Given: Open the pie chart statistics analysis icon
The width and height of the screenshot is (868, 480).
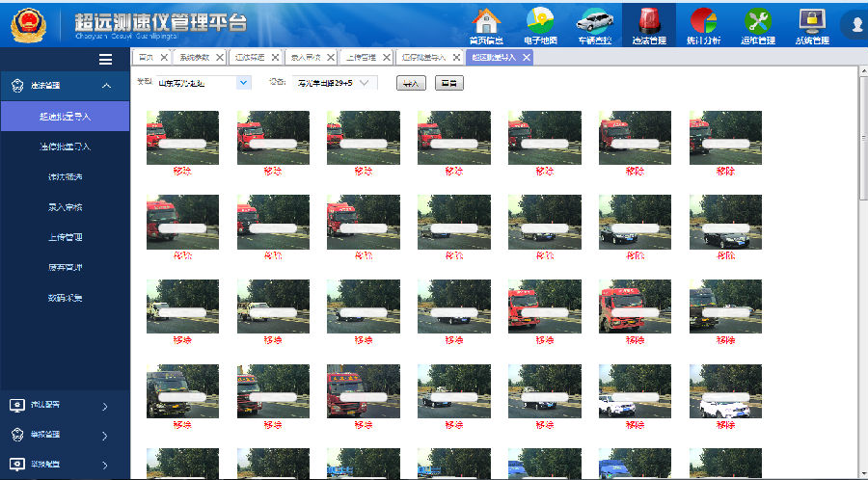Looking at the screenshot, I should (x=703, y=21).
